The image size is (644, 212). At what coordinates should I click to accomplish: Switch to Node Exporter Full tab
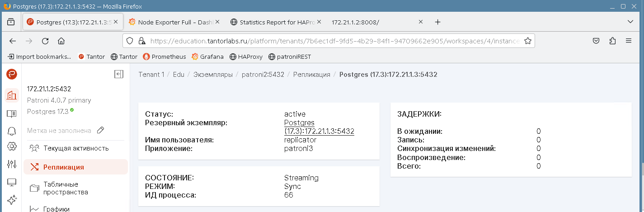click(x=174, y=22)
